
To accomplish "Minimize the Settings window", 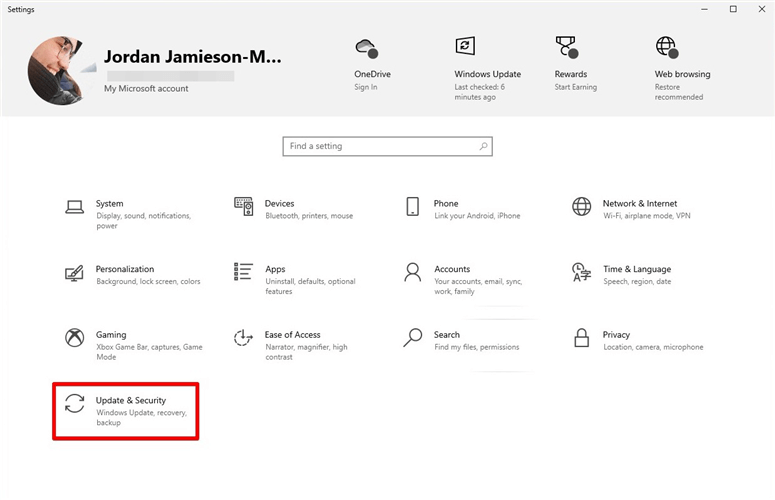I will (704, 9).
